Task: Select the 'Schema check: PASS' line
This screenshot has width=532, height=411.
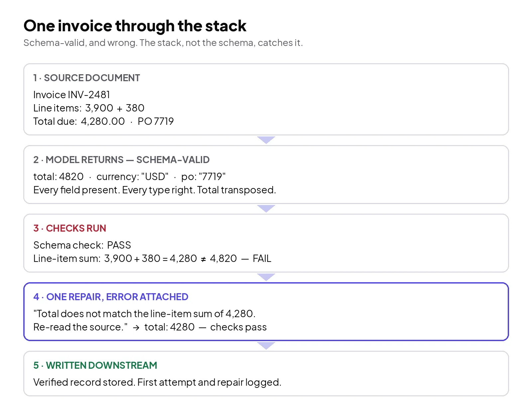Action: [82, 245]
